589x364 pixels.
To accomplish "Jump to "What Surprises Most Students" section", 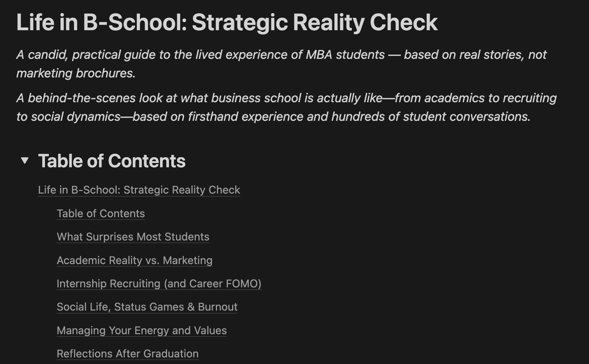I will (133, 237).
